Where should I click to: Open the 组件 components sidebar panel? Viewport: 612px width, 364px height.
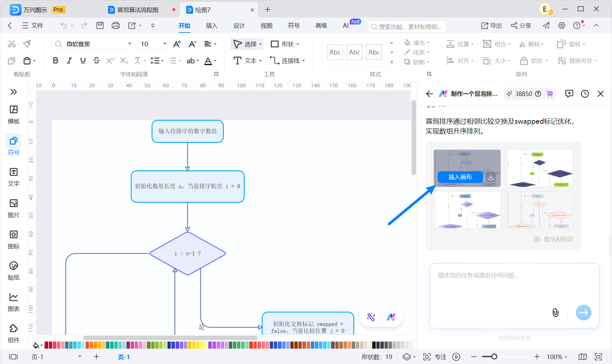pos(14,333)
